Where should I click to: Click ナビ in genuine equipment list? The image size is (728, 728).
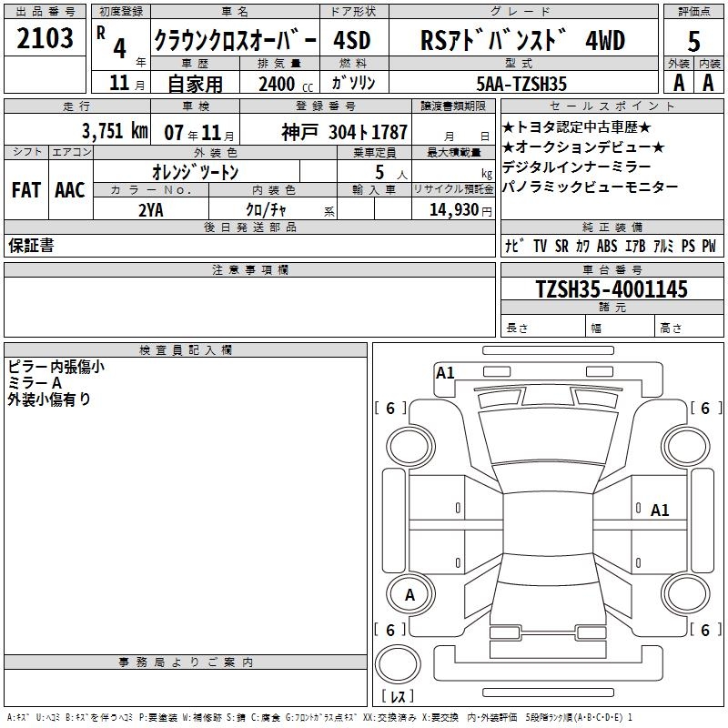[515, 246]
